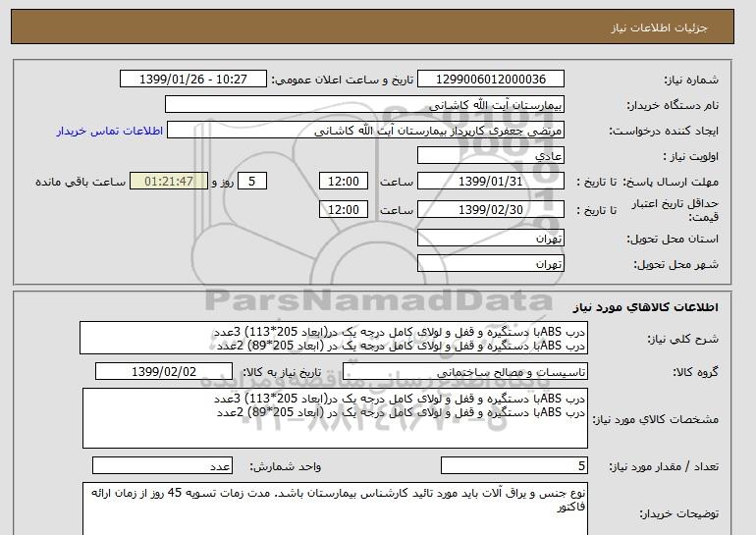Click goods group field تاسیسات و مصالح ساختمانی
The height and width of the screenshot is (535, 756).
pyautogui.click(x=464, y=372)
